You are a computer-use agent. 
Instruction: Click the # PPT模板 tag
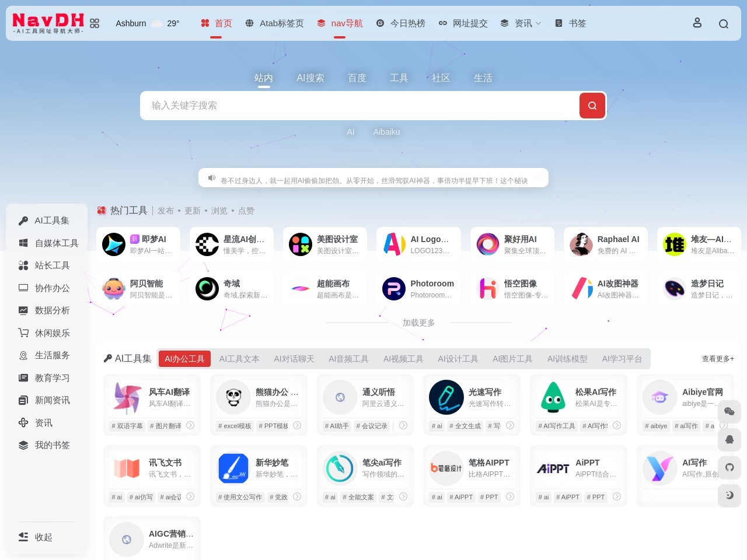[274, 426]
